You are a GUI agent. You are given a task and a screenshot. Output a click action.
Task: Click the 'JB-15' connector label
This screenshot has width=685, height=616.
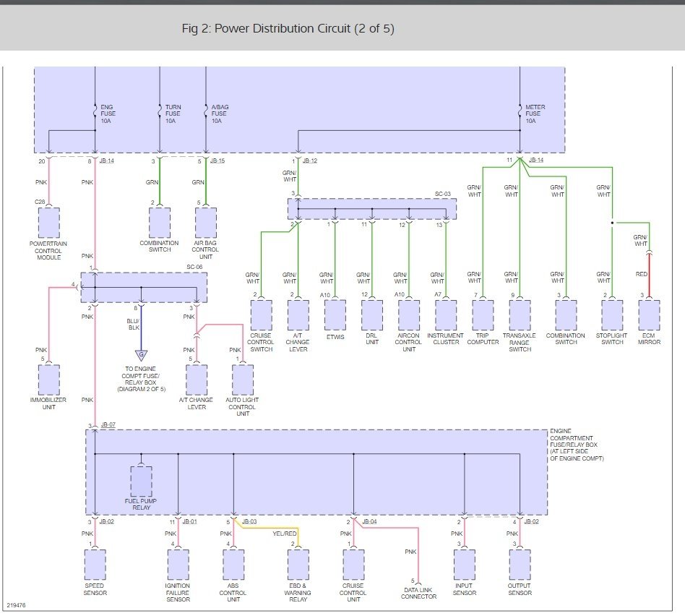point(217,161)
